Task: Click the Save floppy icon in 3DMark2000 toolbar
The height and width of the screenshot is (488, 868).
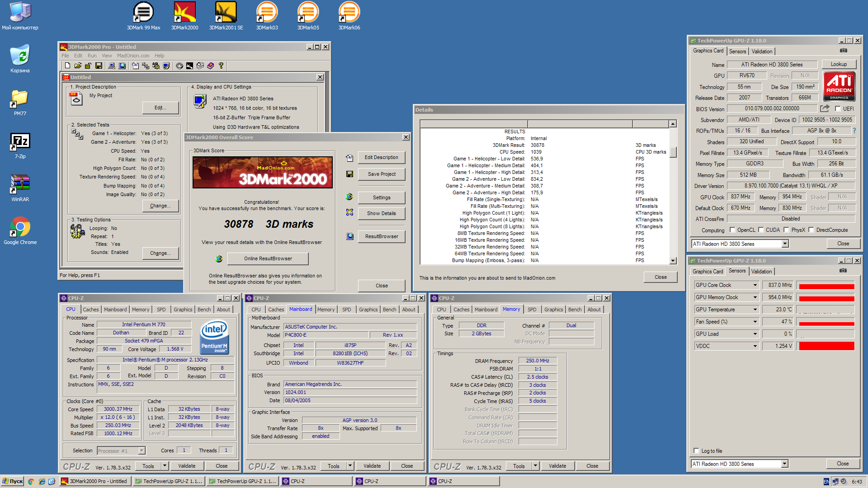Action: click(99, 66)
